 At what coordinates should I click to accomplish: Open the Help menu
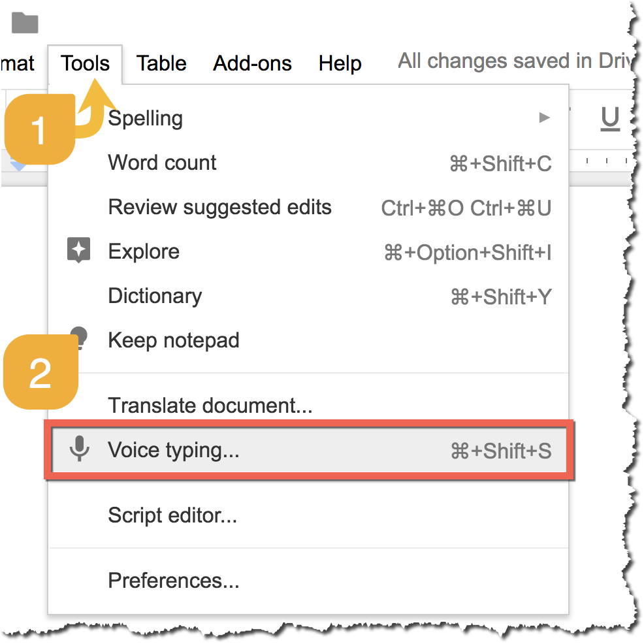click(340, 63)
